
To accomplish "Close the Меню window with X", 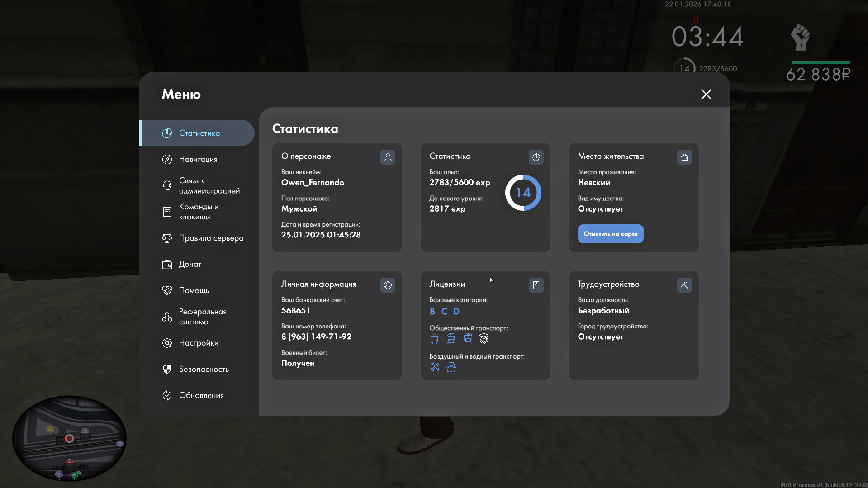I will pyautogui.click(x=706, y=94).
